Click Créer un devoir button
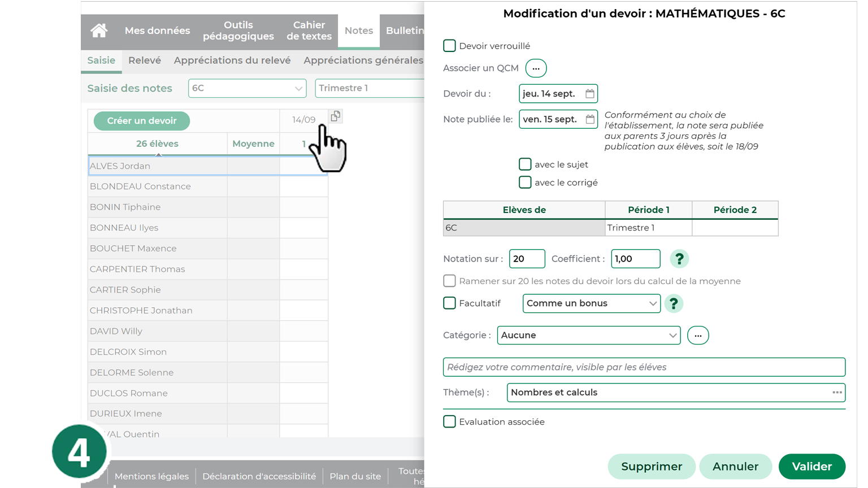 click(x=142, y=121)
